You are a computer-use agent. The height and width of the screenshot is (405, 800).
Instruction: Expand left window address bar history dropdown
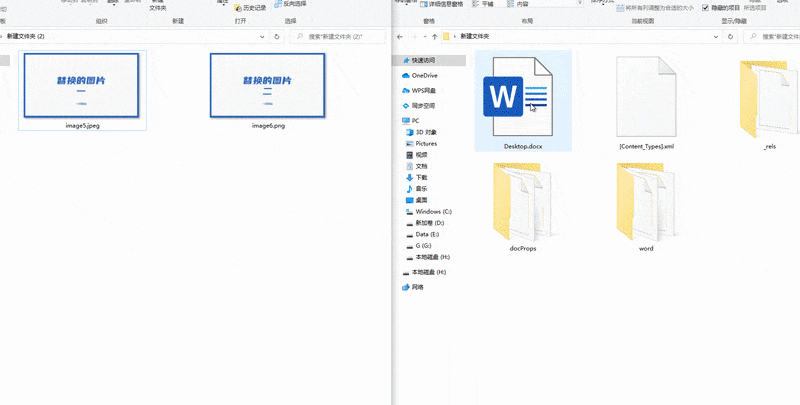(x=262, y=37)
